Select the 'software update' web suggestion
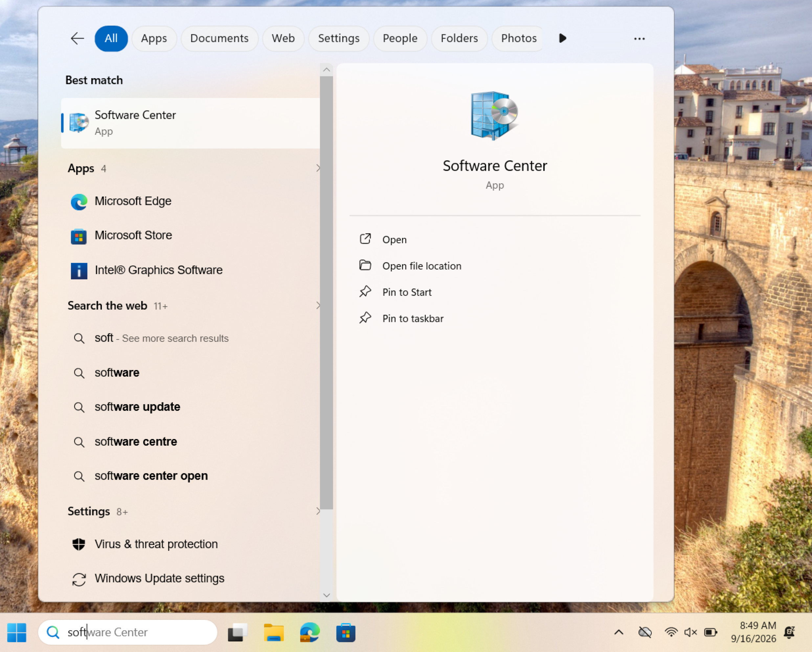 click(x=190, y=407)
